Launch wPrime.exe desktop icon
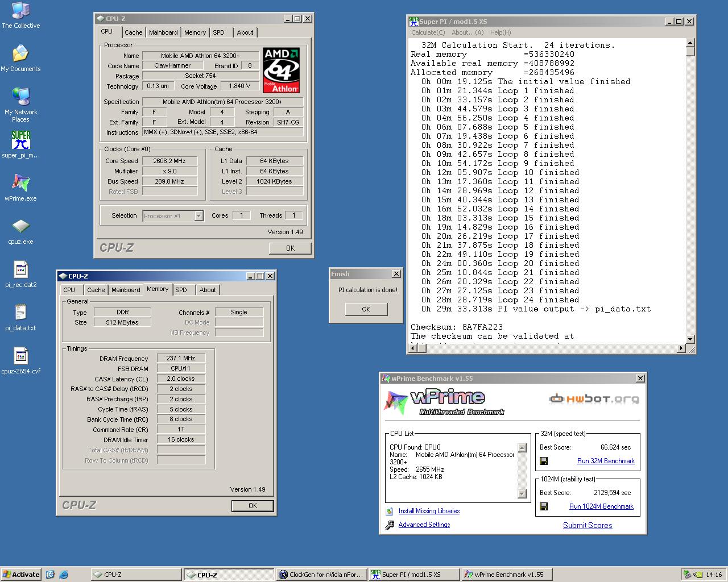Viewport: 728px width, 582px height. [20, 188]
